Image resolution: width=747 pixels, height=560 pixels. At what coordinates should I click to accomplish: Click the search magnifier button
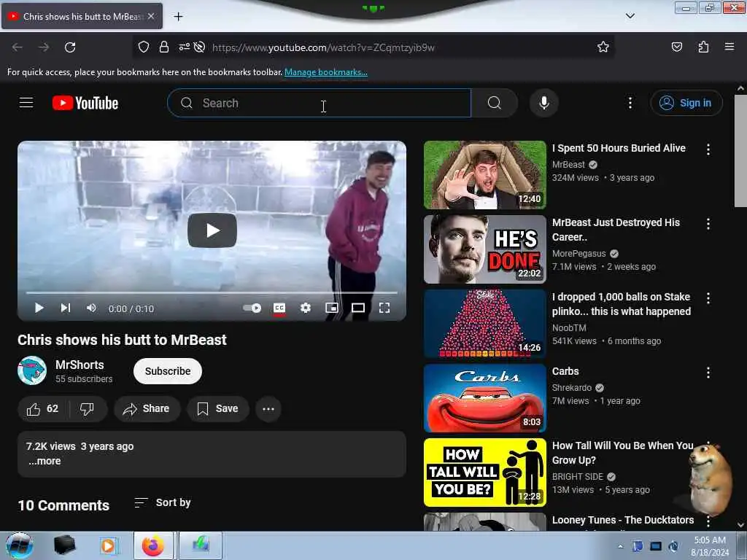pos(495,103)
